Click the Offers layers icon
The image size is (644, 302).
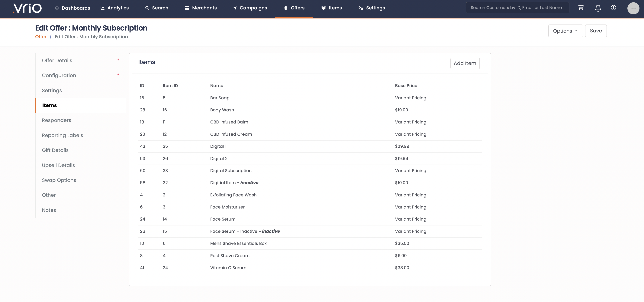(x=286, y=8)
